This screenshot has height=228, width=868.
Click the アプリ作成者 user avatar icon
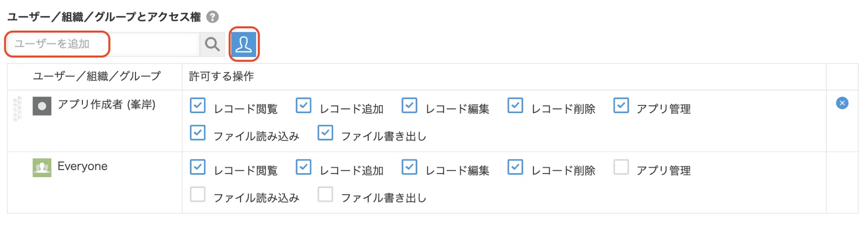click(x=42, y=106)
